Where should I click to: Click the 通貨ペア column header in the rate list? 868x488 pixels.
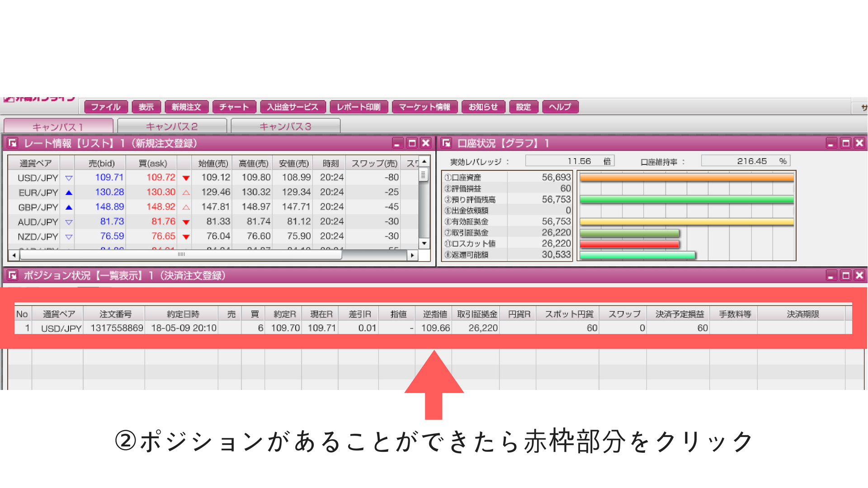tap(35, 163)
